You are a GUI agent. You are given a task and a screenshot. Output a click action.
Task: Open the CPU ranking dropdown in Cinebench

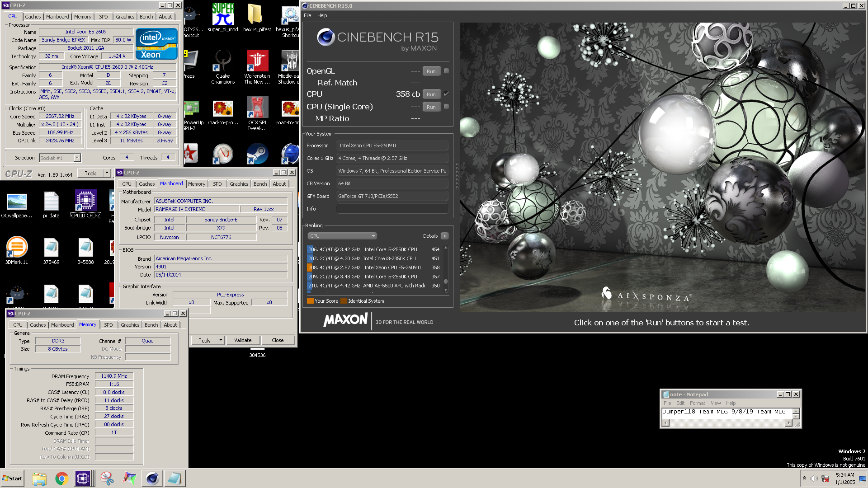pyautogui.click(x=342, y=236)
